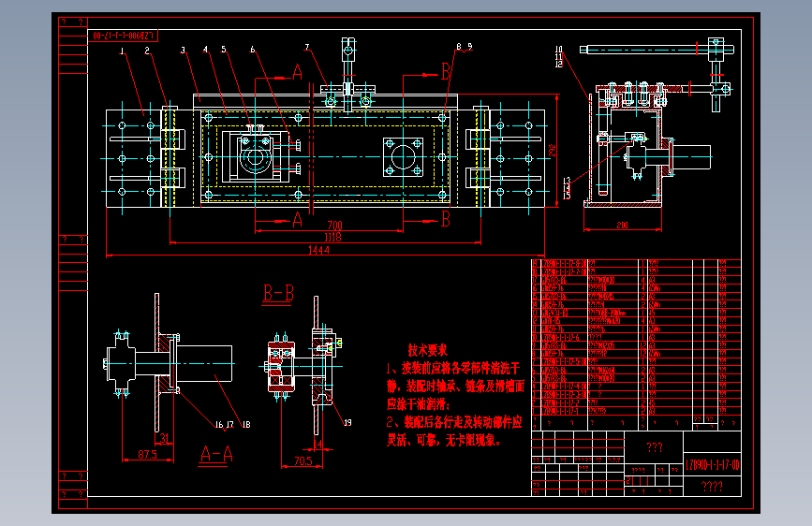
Task: Select section letter A below the main view
Action: 297,220
